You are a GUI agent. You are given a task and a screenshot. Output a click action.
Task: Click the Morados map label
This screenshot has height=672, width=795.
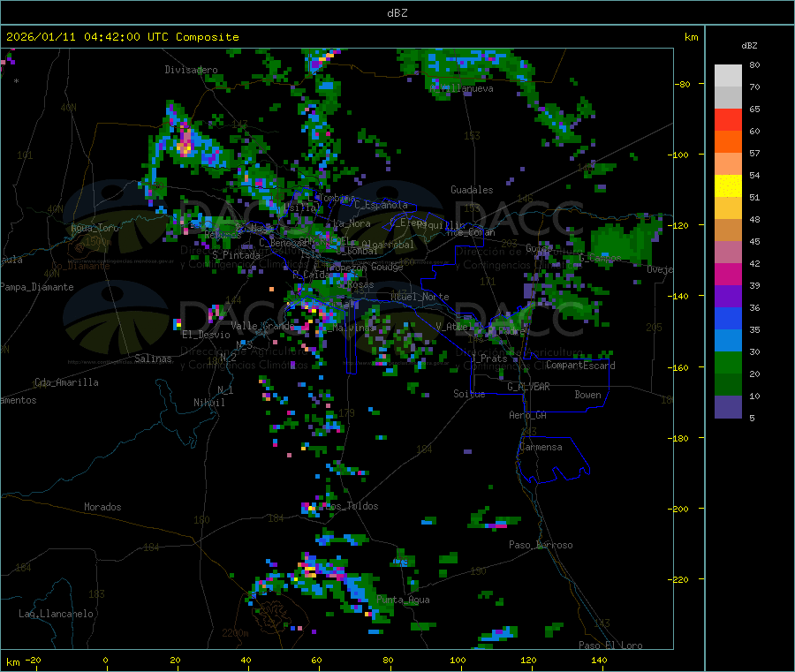tap(102, 507)
